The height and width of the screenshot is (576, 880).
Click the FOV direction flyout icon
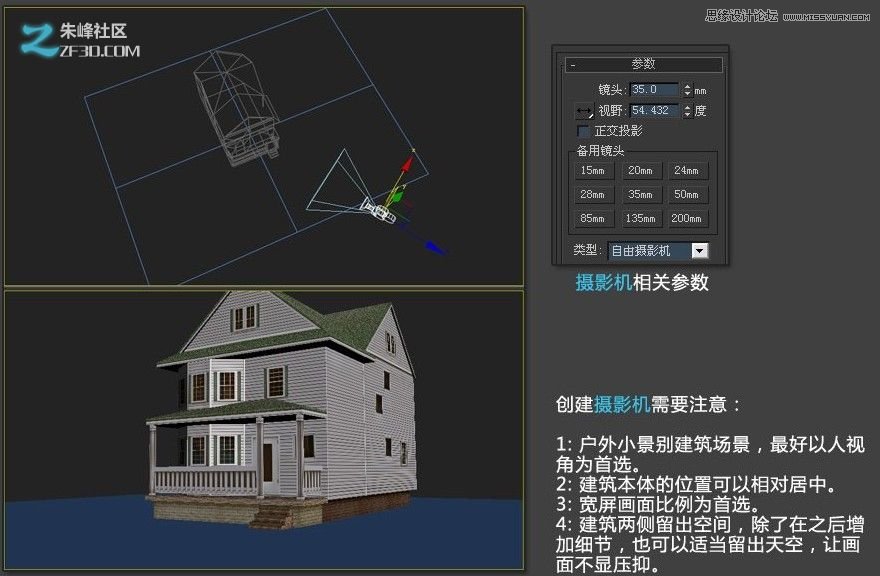(x=583, y=109)
